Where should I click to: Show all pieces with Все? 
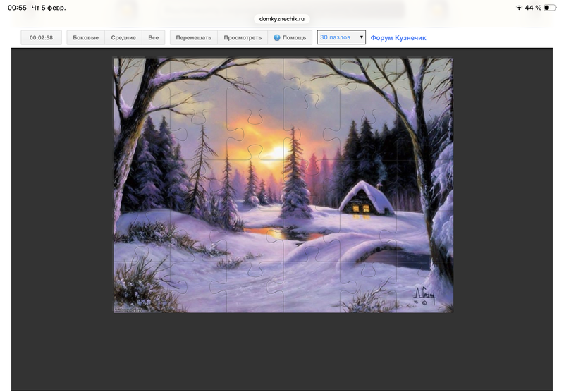point(154,38)
